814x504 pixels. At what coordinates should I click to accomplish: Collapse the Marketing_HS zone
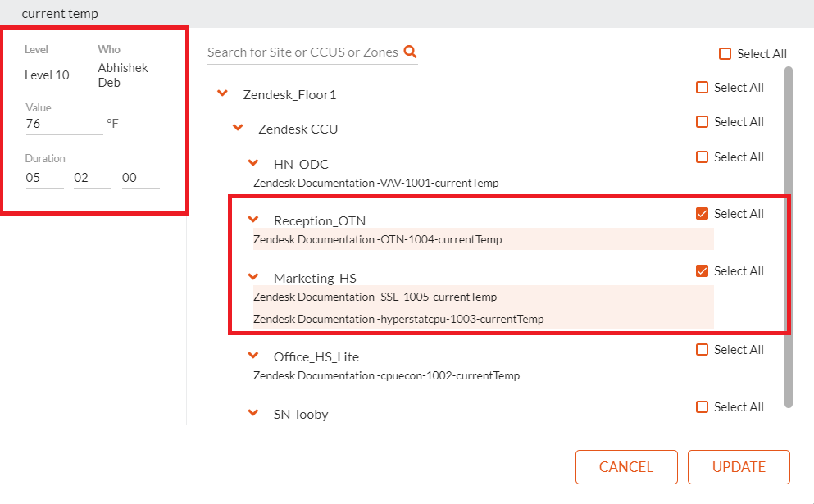(x=253, y=276)
